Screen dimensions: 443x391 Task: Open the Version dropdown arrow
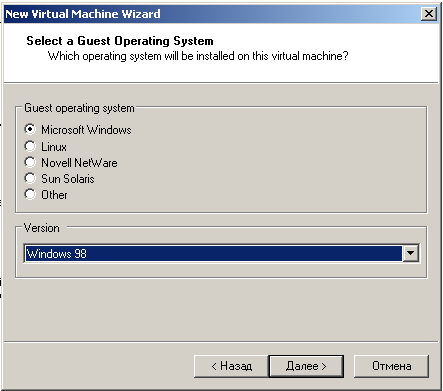[x=411, y=253]
